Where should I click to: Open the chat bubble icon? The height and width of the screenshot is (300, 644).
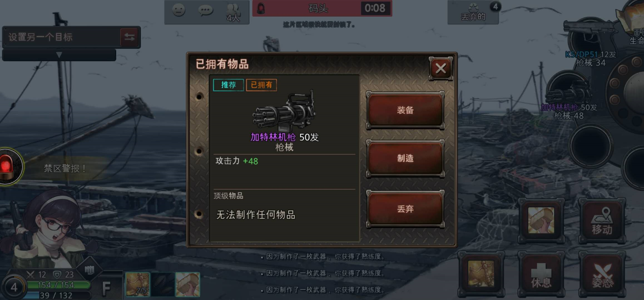pyautogui.click(x=205, y=11)
